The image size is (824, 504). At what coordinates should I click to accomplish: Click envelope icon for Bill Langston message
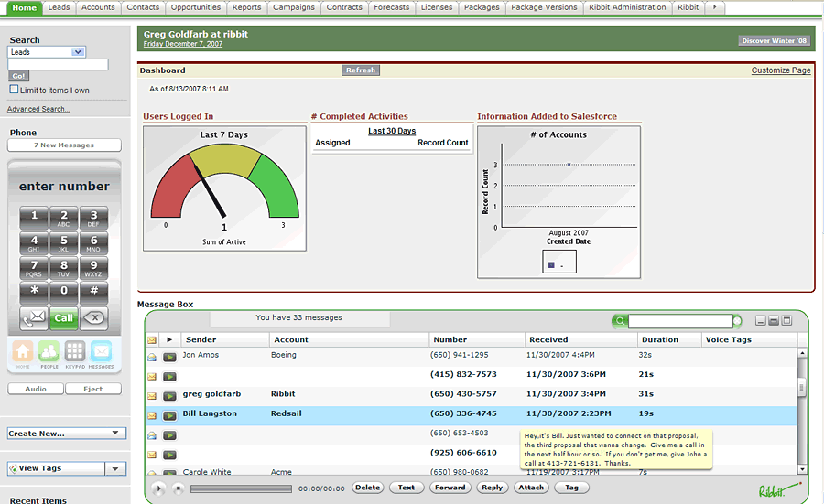pyautogui.click(x=152, y=416)
